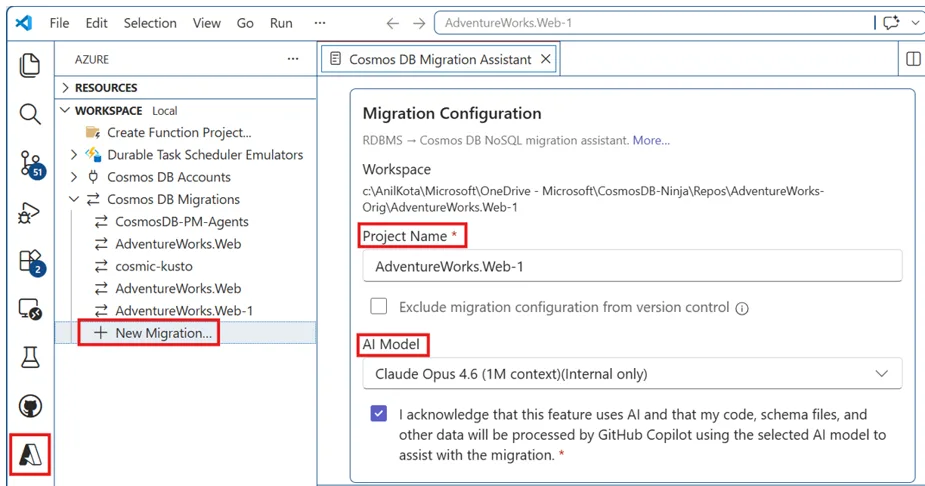Viewport: 925px width, 486px height.
Task: Click the Cosmos DB Accounts label
Action: pyautogui.click(x=169, y=177)
